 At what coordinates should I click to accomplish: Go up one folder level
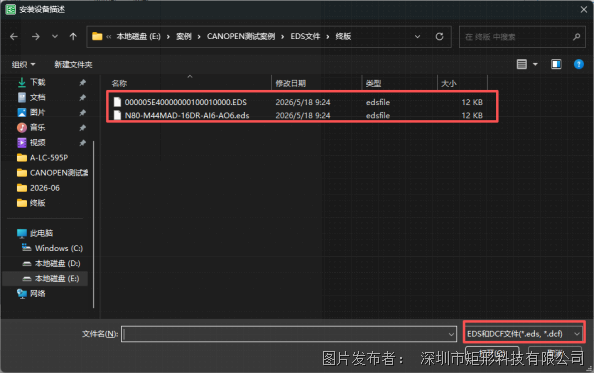[x=73, y=37]
